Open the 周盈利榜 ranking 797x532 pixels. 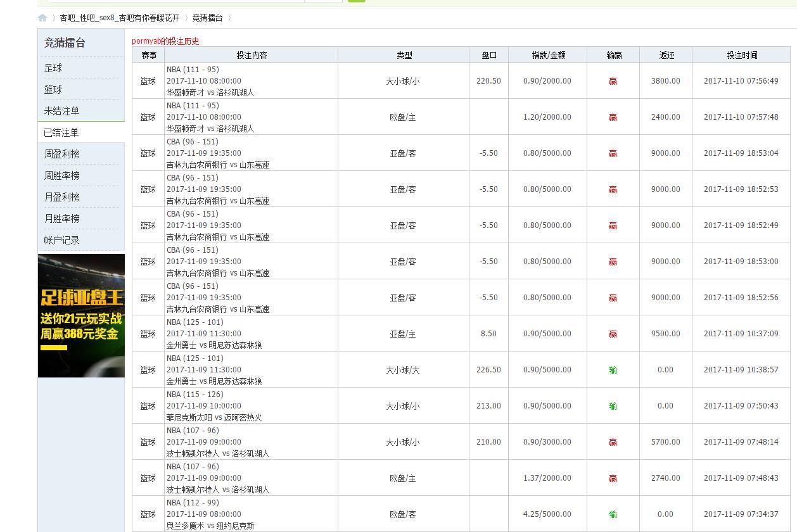tap(61, 154)
